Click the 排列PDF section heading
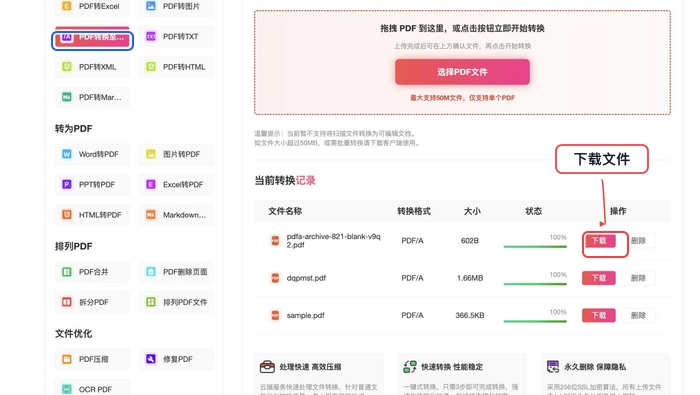700x395 pixels. point(74,246)
